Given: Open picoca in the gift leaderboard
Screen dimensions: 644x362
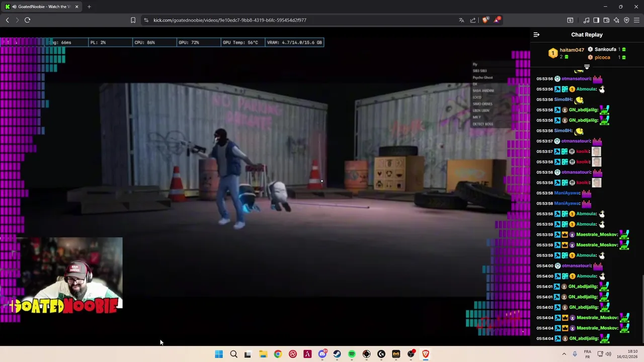Looking at the screenshot, I should [602, 57].
